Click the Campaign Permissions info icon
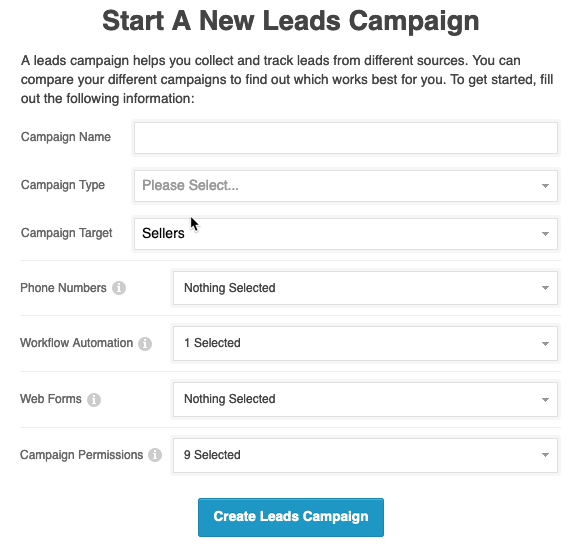Image resolution: width=580 pixels, height=546 pixels. point(155,455)
